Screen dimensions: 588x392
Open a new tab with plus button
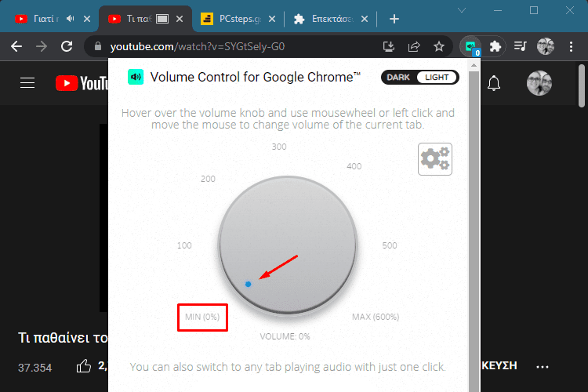click(394, 19)
